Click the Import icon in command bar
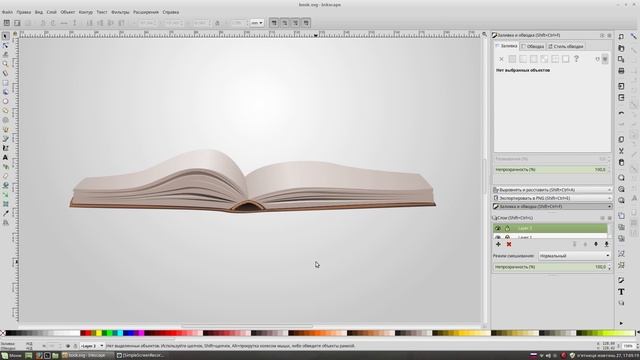This screenshot has height=360, width=640. point(621,86)
